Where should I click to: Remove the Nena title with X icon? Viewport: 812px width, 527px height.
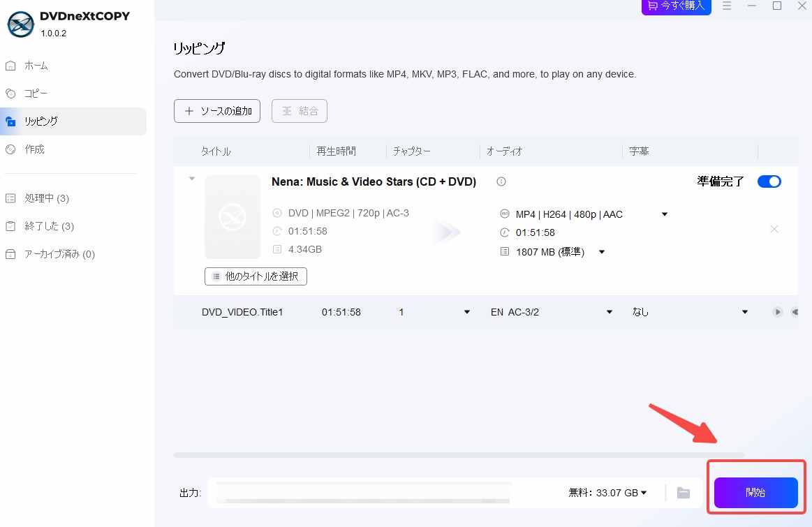pos(774,229)
